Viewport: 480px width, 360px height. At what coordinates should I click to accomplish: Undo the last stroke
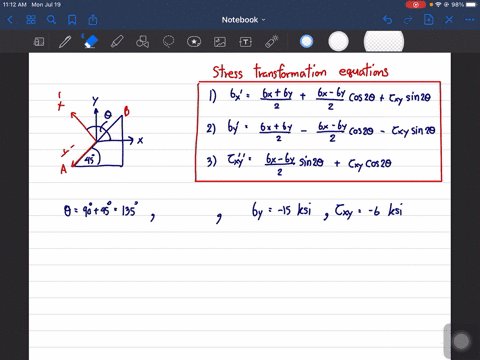[x=387, y=20]
